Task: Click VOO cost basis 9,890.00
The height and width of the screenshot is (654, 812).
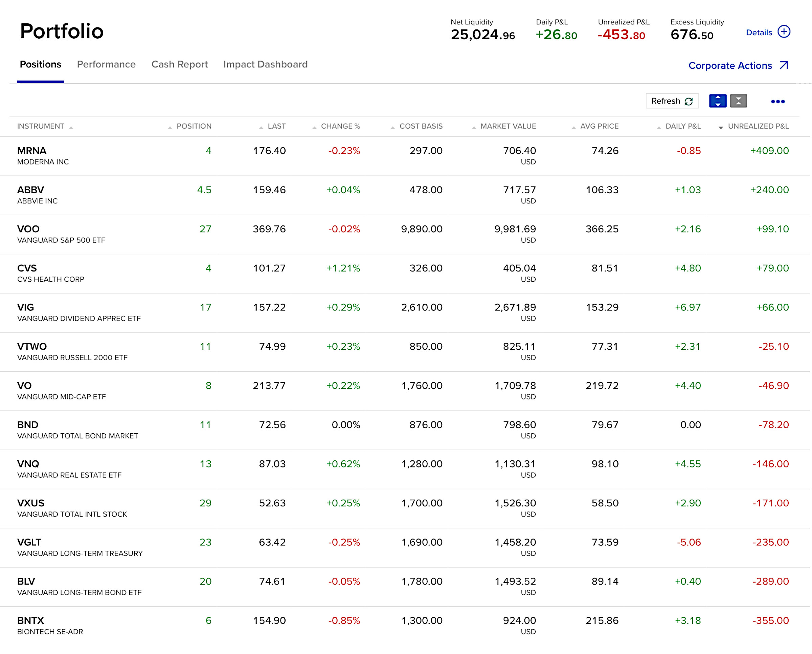Action: point(422,229)
